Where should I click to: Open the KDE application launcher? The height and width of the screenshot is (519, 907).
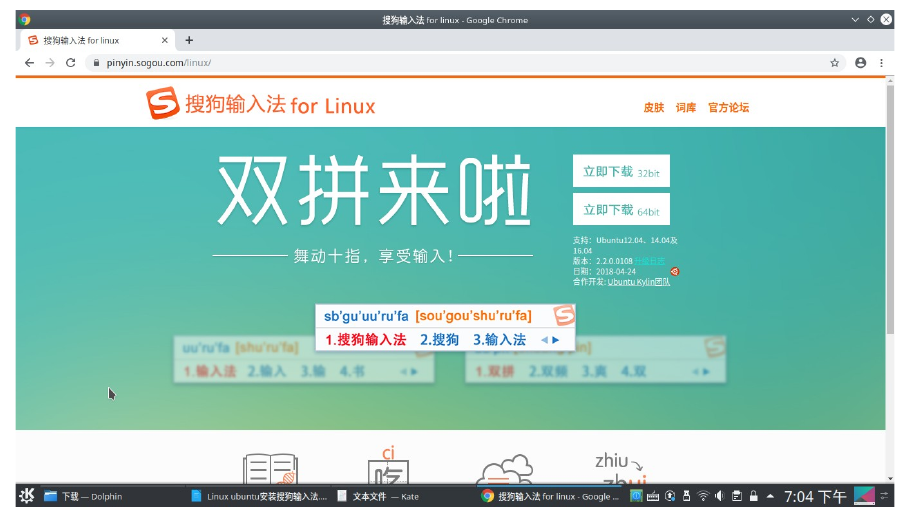[x=27, y=496]
